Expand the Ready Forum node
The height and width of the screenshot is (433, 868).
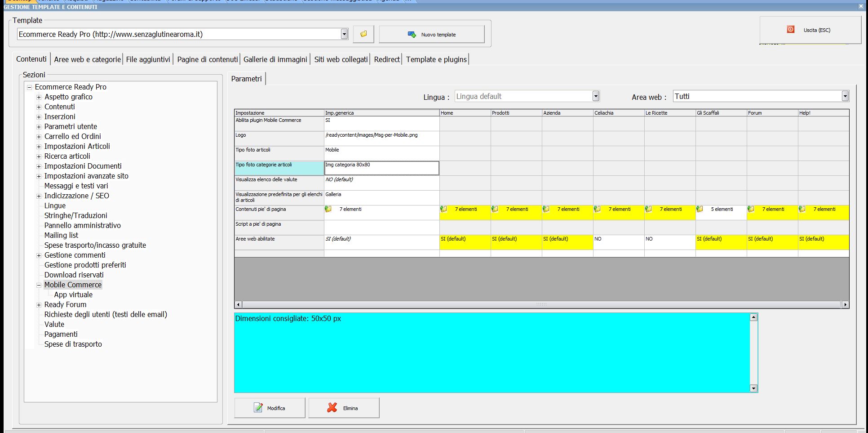(x=39, y=305)
